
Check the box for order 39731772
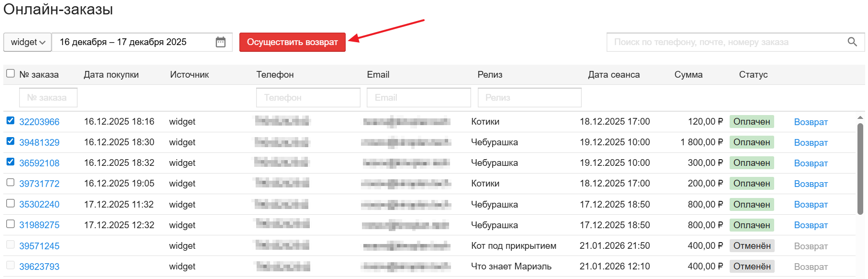click(x=11, y=183)
